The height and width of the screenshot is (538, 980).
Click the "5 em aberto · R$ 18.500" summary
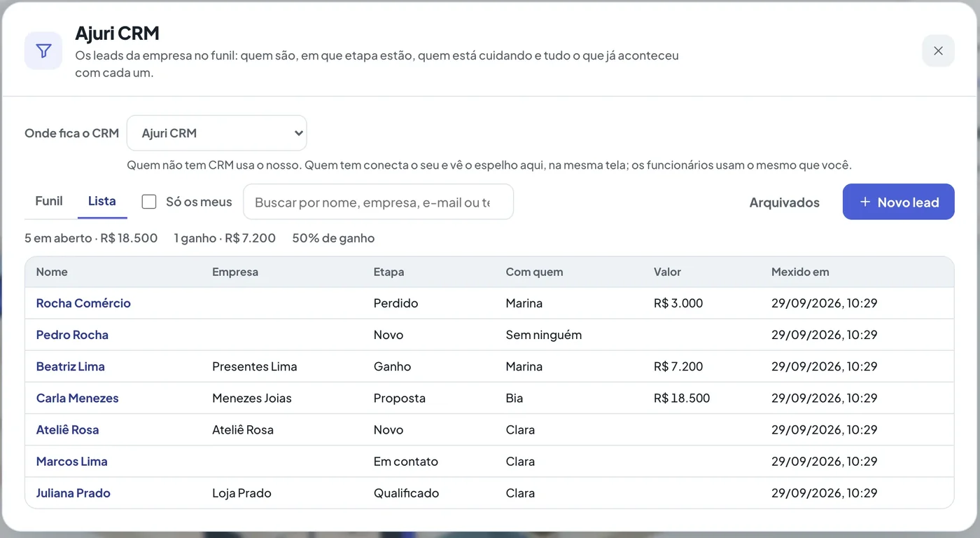coord(91,238)
